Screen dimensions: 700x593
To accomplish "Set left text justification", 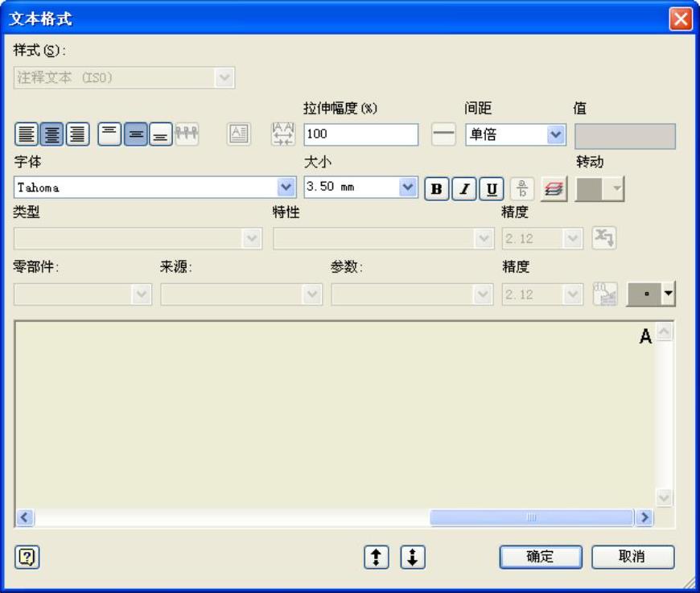I will pyautogui.click(x=27, y=134).
